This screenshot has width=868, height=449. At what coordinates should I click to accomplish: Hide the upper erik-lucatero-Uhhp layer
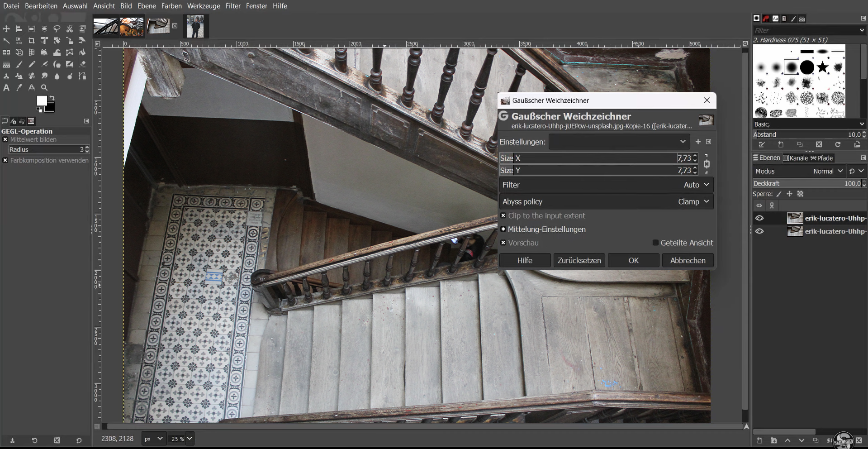(759, 218)
